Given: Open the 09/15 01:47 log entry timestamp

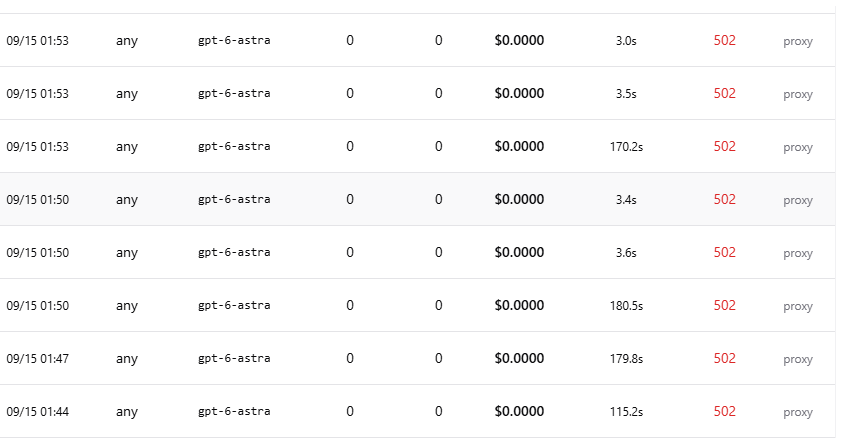Looking at the screenshot, I should [x=37, y=359].
